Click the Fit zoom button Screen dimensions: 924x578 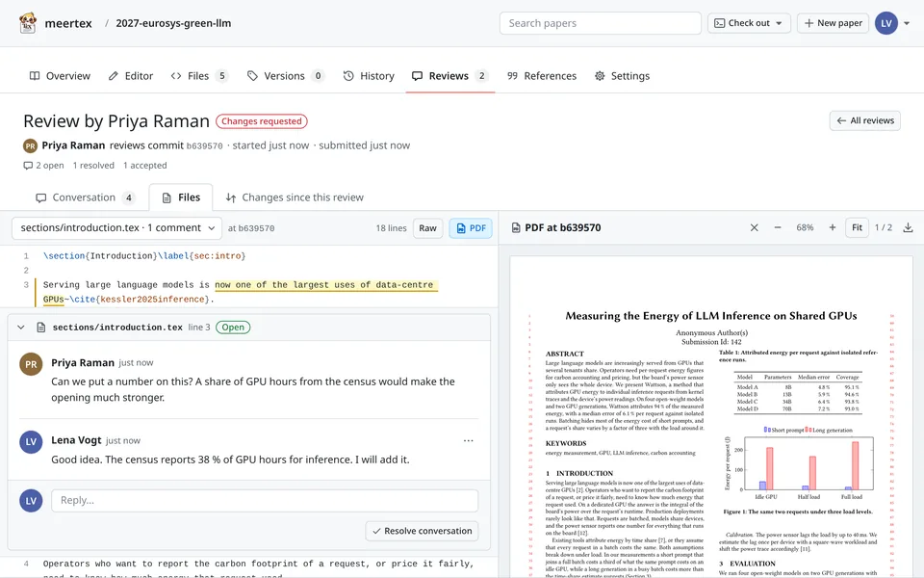857,227
